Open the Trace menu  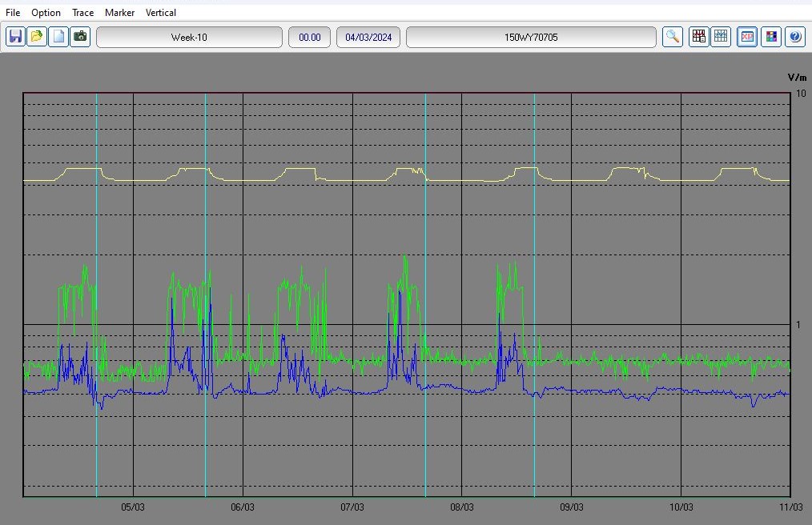[x=82, y=13]
